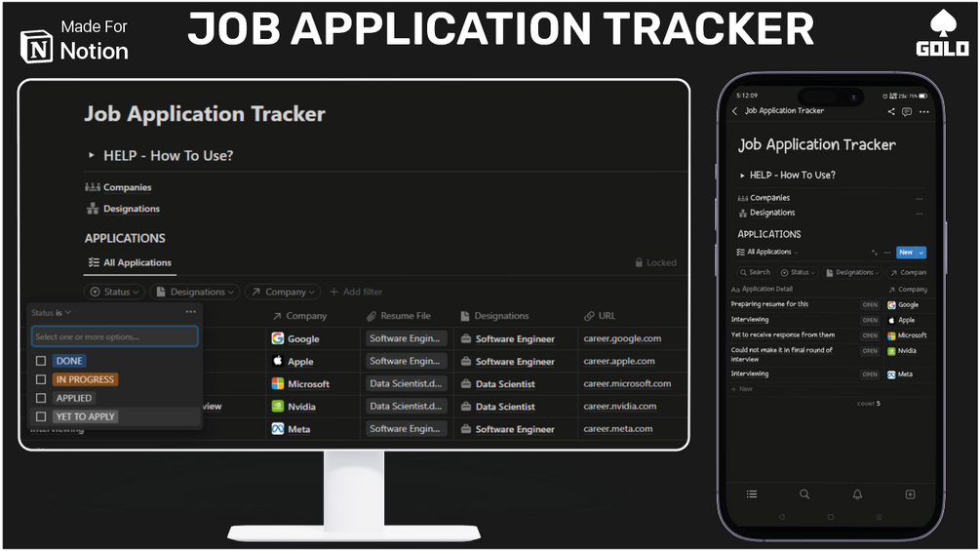Image resolution: width=980 pixels, height=551 pixels.
Task: Tap the three-dot menu on phone header
Action: tap(924, 111)
